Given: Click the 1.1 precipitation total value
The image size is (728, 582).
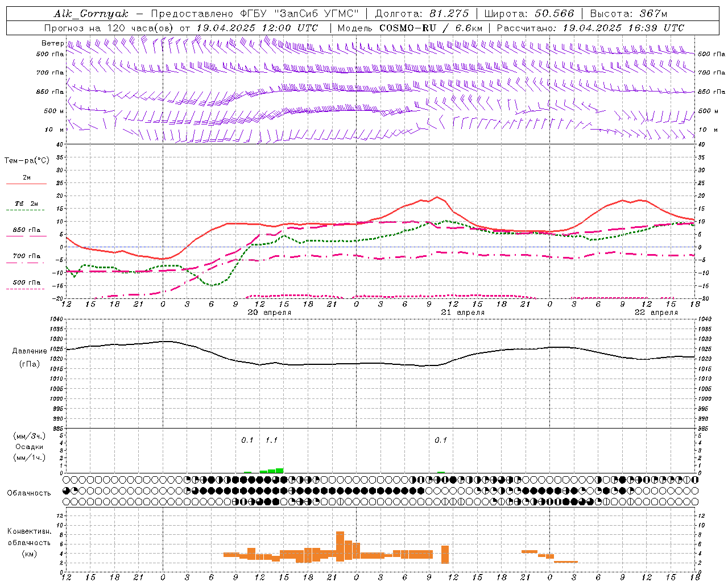Looking at the screenshot, I should (x=271, y=440).
